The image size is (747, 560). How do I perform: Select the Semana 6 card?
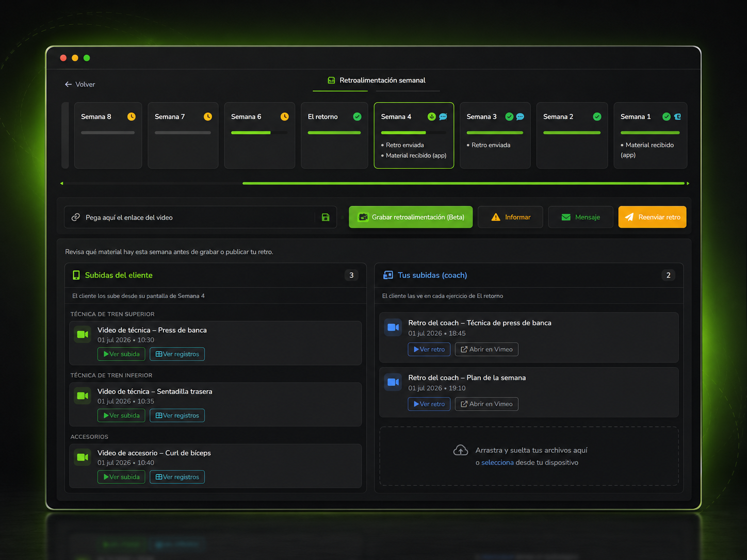pyautogui.click(x=259, y=135)
